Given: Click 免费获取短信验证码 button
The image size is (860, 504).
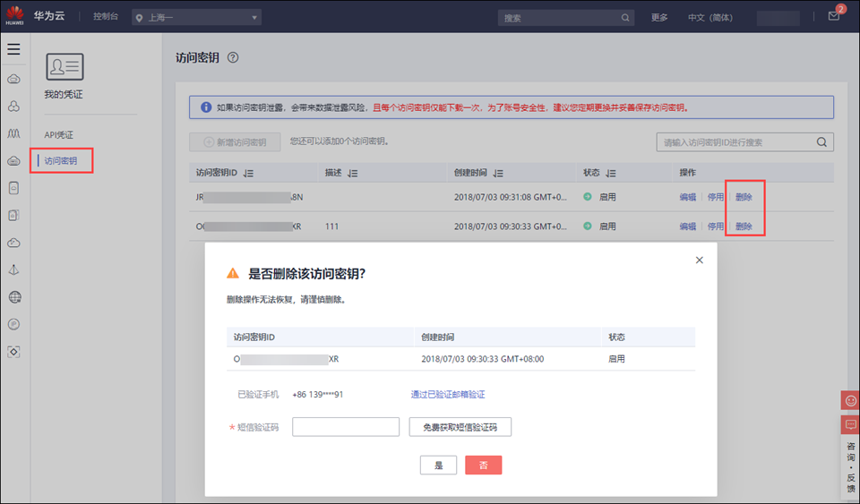Looking at the screenshot, I should click(460, 427).
